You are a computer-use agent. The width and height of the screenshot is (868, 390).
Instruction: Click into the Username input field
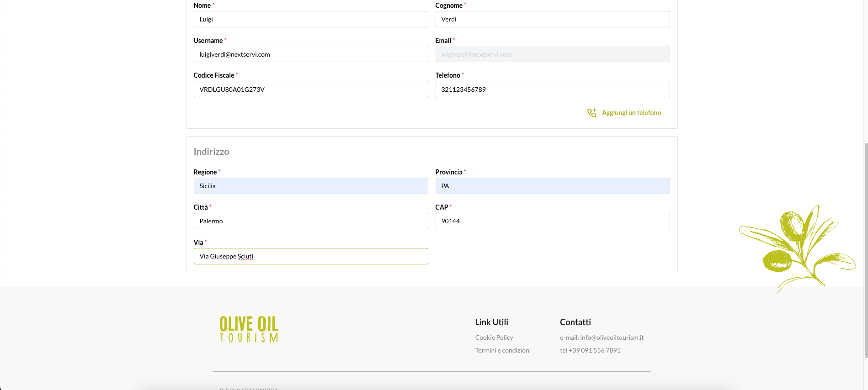pos(310,54)
